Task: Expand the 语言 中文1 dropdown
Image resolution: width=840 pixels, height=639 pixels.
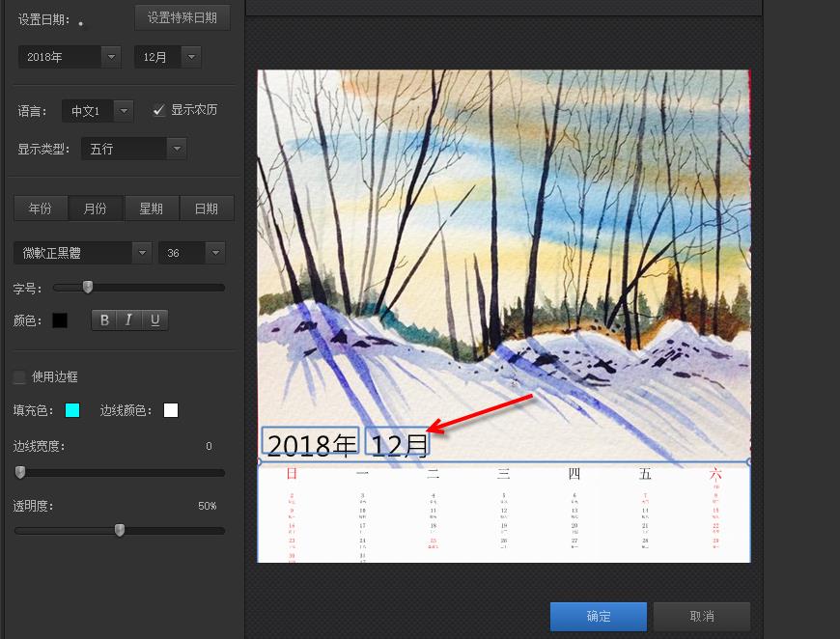Action: point(98,111)
